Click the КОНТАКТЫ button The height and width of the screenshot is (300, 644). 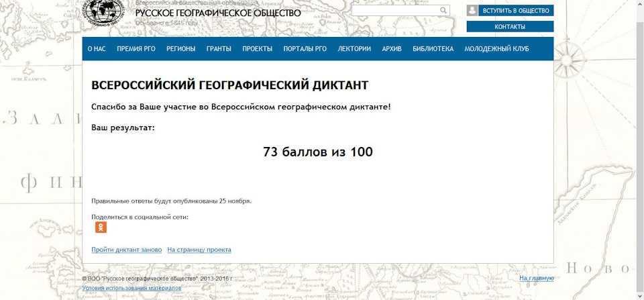[510, 27]
